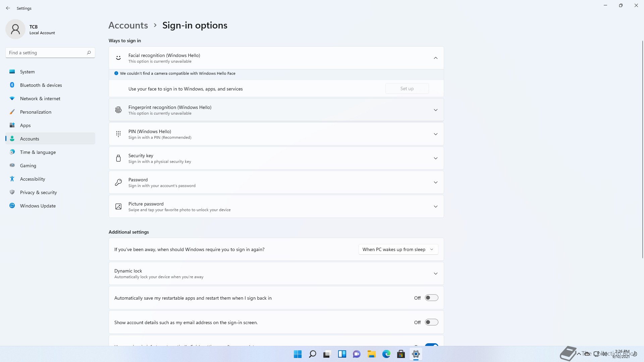Click the clock and date in tray
Viewport: 644px width, 362px height.
click(622, 354)
